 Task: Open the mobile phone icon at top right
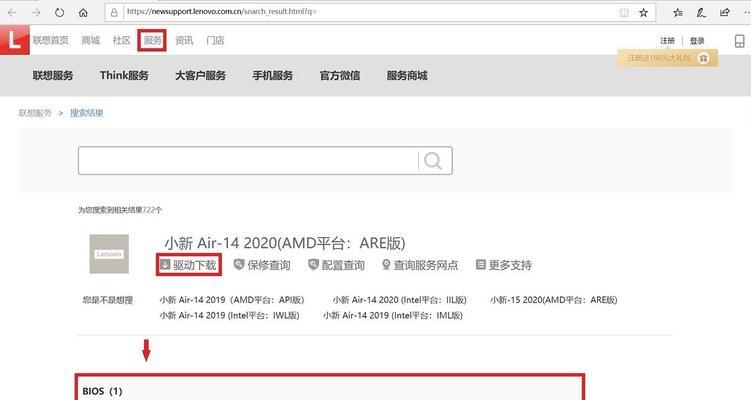[x=740, y=41]
